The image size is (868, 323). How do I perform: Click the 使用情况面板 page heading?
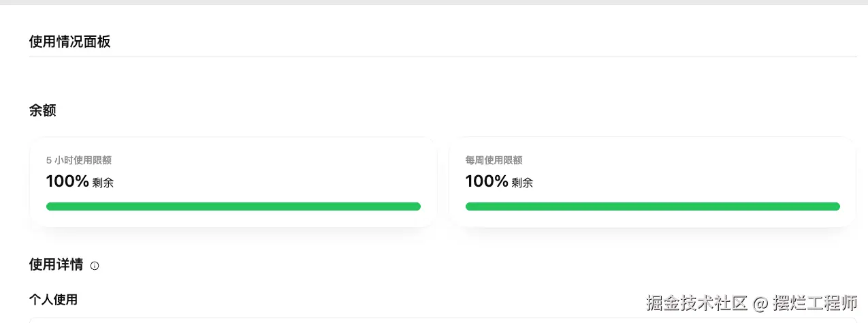69,42
